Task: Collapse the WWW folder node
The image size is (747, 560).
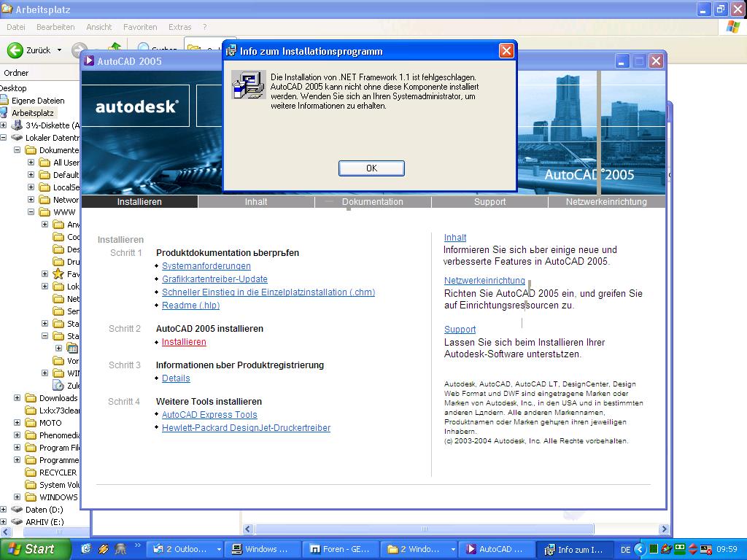Action: tap(31, 212)
